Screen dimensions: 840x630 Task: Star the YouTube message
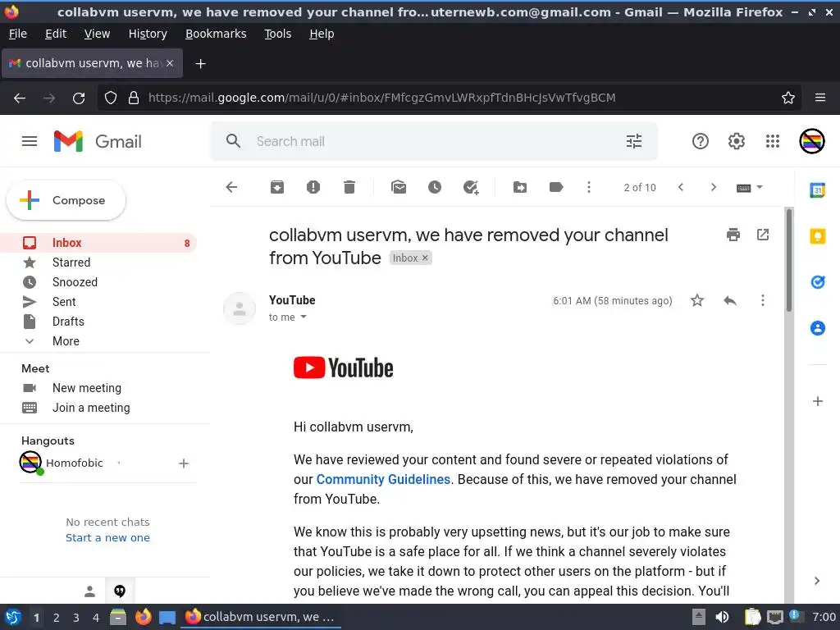click(x=697, y=300)
